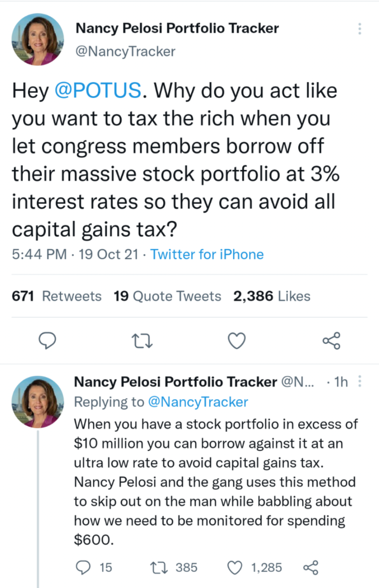Like the reply tweet showing 1,285
Viewport: 379px width, 588px height.
point(235,567)
